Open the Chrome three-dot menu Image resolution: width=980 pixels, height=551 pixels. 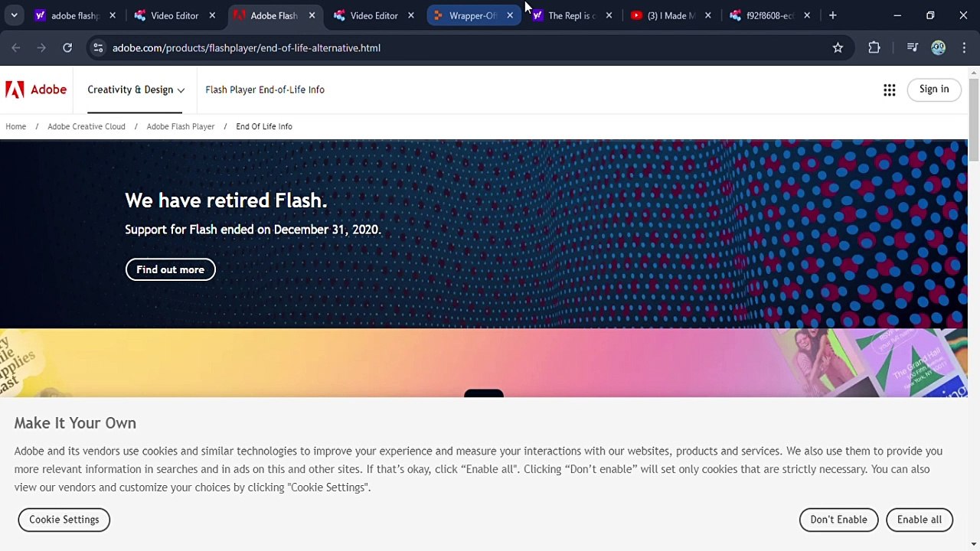tap(964, 47)
